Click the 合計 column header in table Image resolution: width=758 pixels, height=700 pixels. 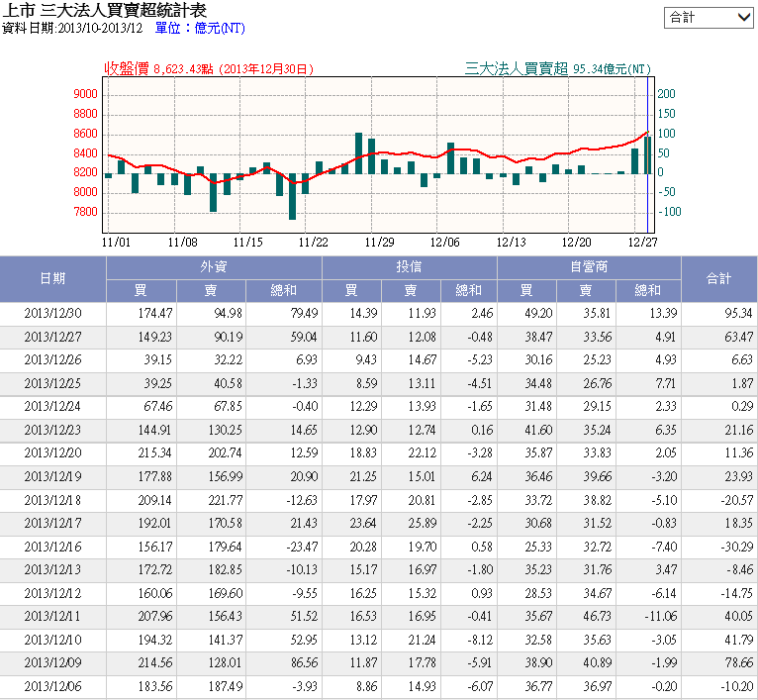[718, 278]
